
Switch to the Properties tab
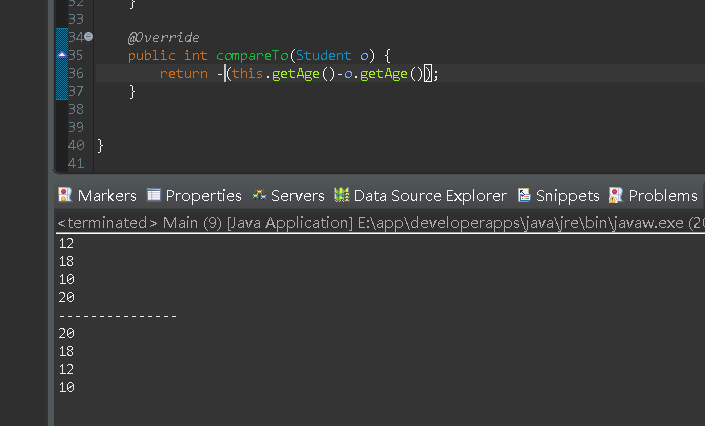tap(203, 195)
